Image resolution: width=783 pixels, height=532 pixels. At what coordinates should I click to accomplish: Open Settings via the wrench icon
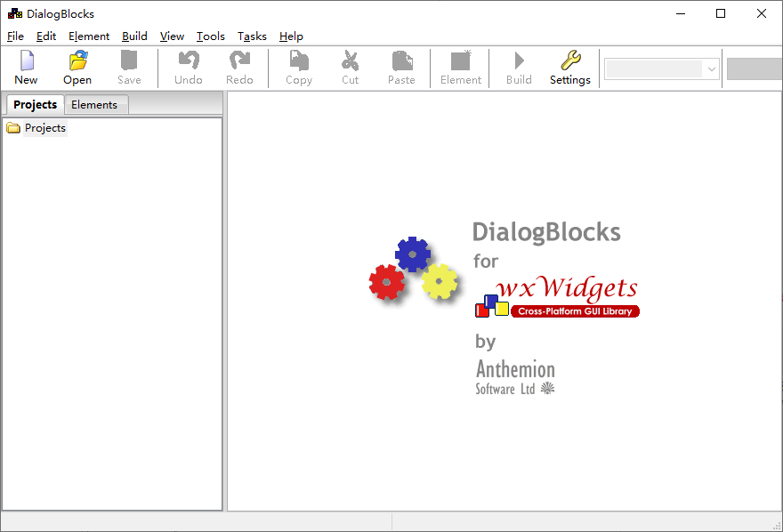pos(570,60)
